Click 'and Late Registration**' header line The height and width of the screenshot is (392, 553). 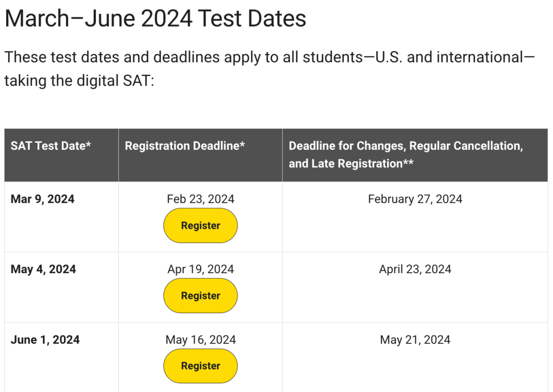point(351,164)
